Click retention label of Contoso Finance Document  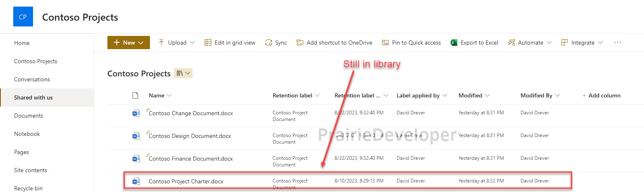coord(290,161)
